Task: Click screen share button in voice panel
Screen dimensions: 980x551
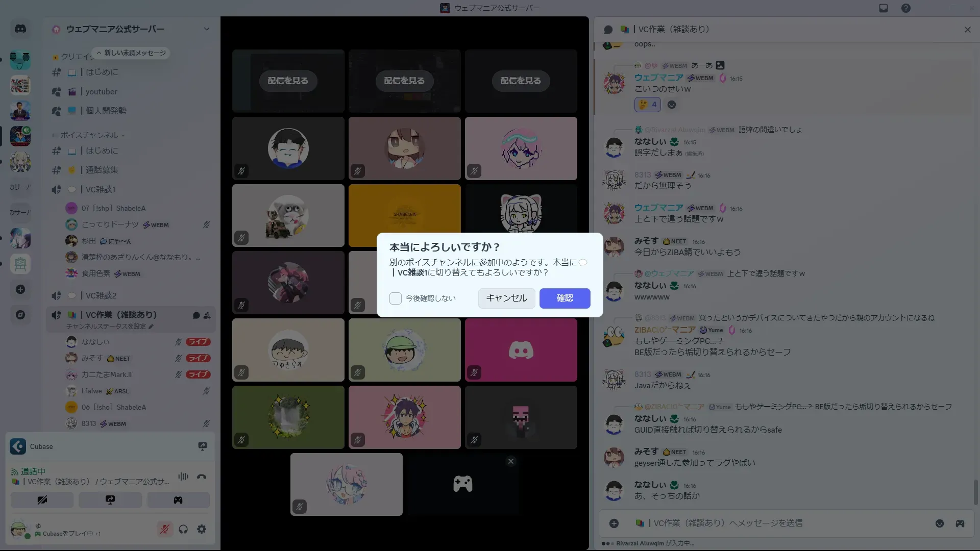Action: 110,500
